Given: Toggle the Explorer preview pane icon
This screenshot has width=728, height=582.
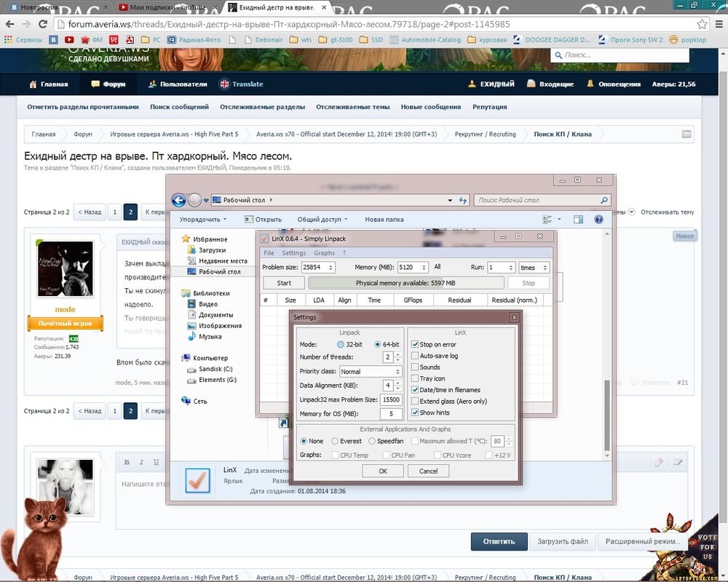Looking at the screenshot, I should 578,219.
